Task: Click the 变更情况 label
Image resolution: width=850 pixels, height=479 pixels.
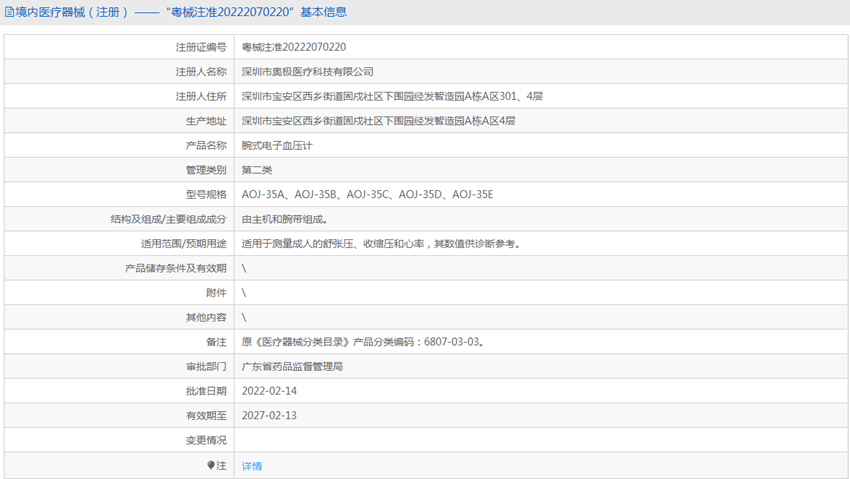Action: click(206, 440)
